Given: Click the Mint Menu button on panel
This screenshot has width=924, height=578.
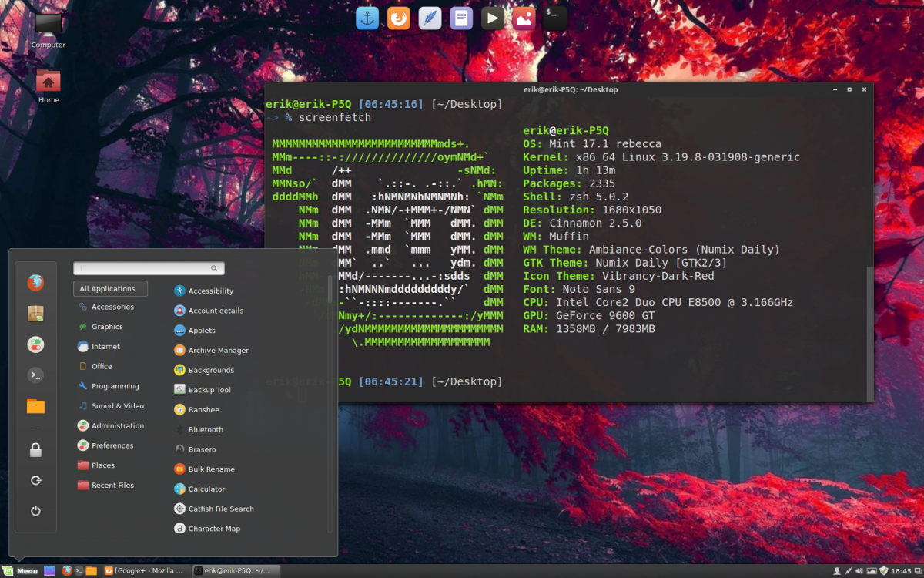Looking at the screenshot, I should click(21, 571).
